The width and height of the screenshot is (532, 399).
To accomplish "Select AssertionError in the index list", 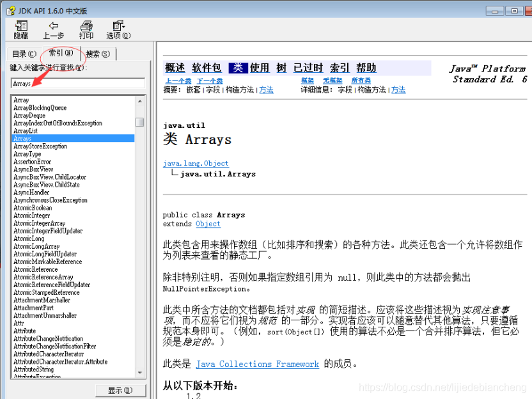I will (x=32, y=162).
